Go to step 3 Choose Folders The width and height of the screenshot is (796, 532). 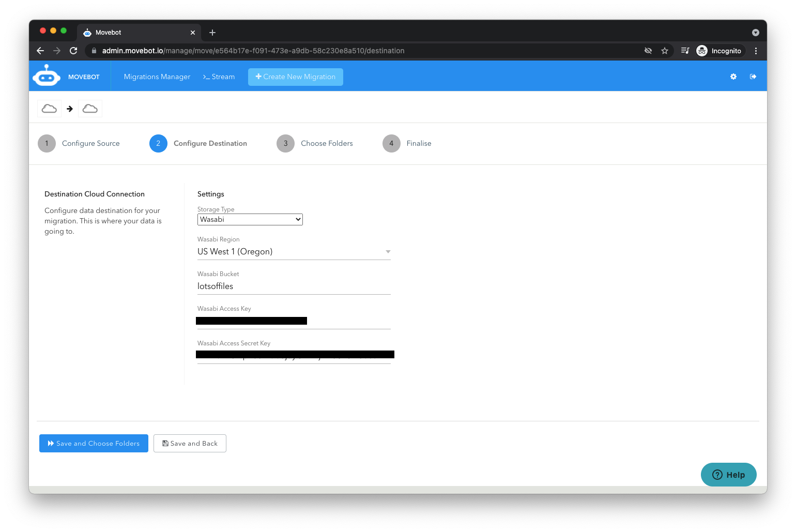point(315,143)
